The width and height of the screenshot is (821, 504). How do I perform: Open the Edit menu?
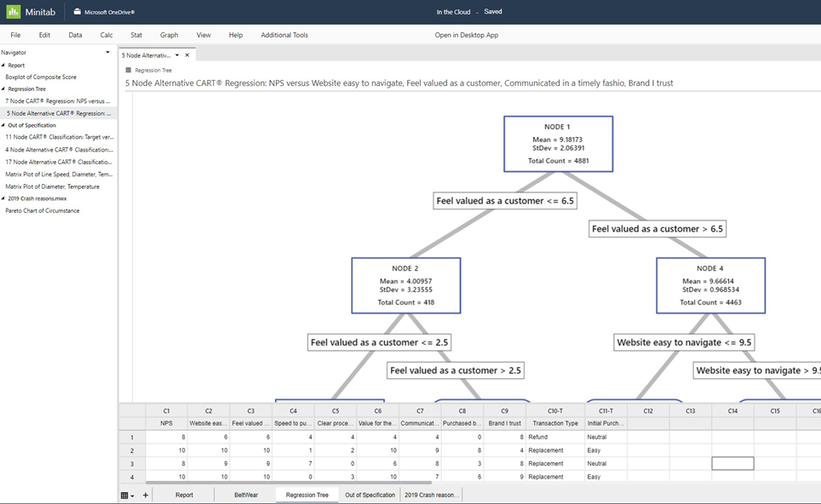point(44,35)
